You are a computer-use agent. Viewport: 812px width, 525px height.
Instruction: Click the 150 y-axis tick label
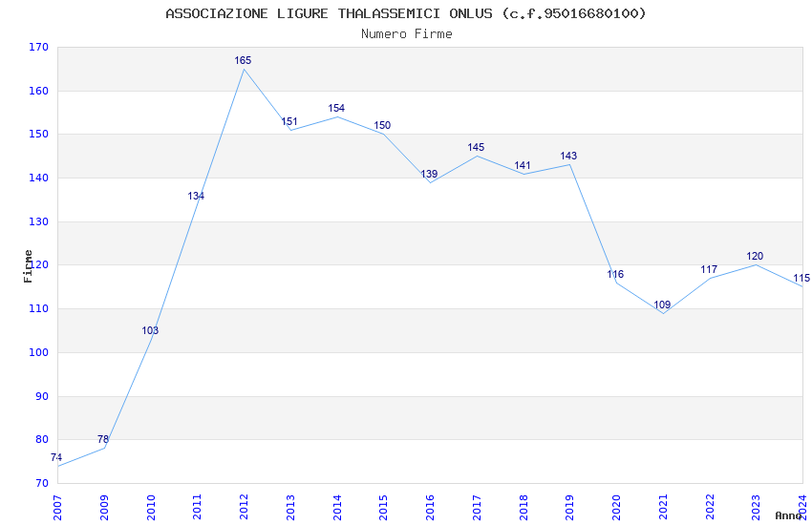(38, 134)
